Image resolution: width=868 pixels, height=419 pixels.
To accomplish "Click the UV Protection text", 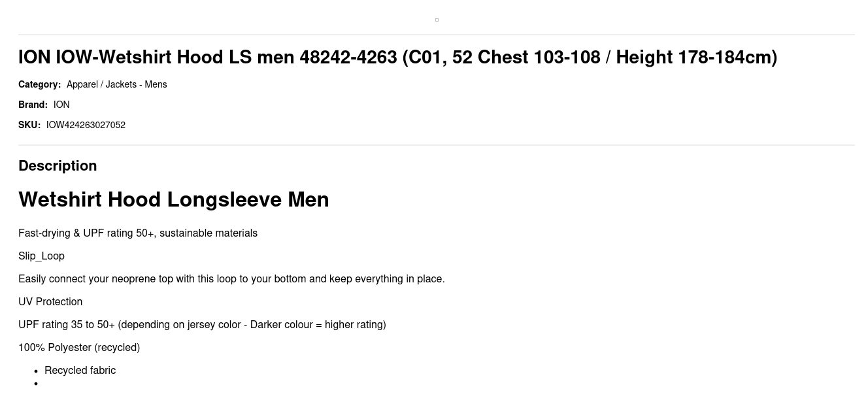I will coord(50,302).
